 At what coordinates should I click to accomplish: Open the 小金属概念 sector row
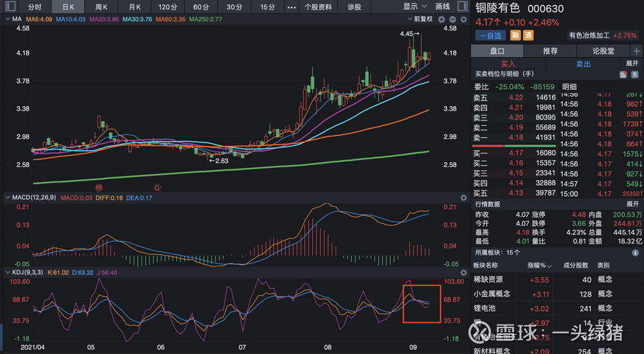(556, 294)
